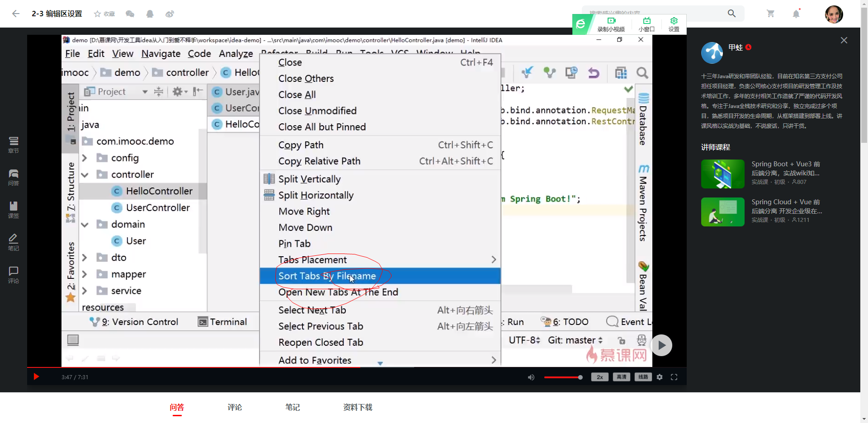Open the 评论 comments sidebar icon
Screen dimensions: 868x423
[x=14, y=275]
